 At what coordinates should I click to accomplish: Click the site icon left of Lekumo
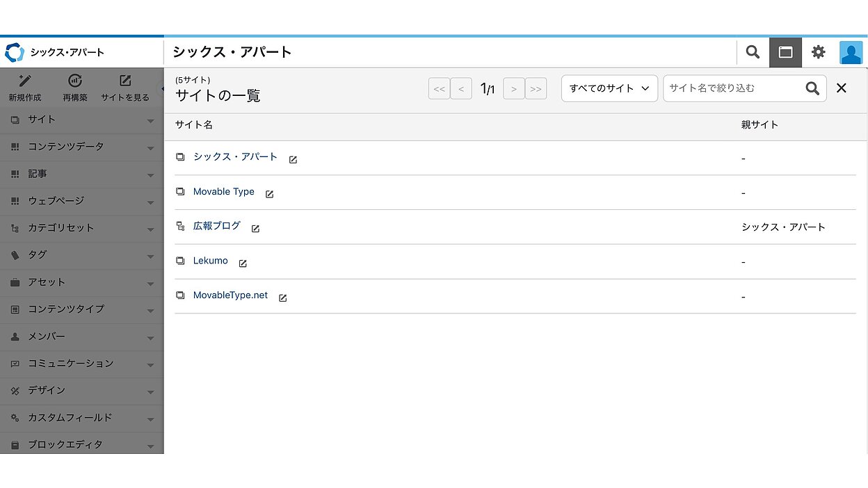180,261
